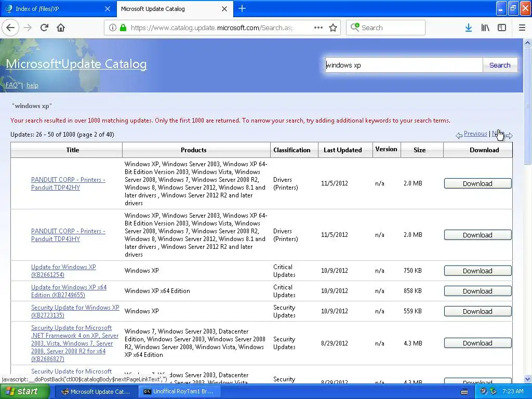Sort by the Size column header

[x=419, y=150]
